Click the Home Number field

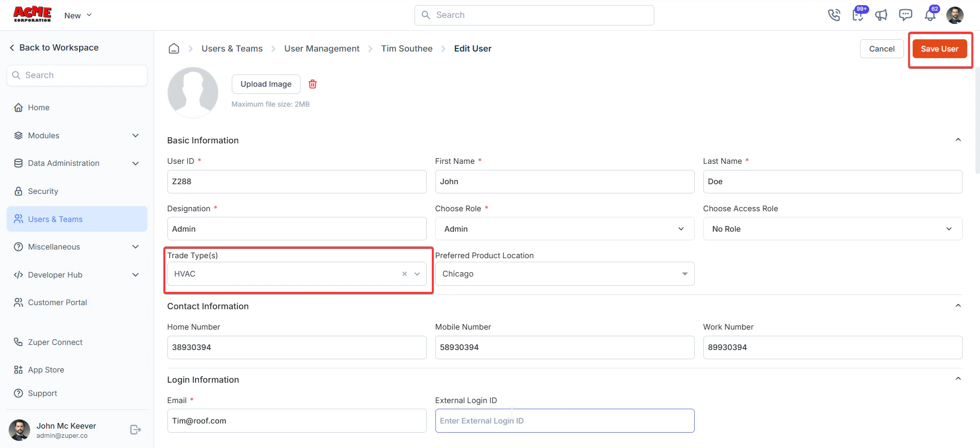297,347
